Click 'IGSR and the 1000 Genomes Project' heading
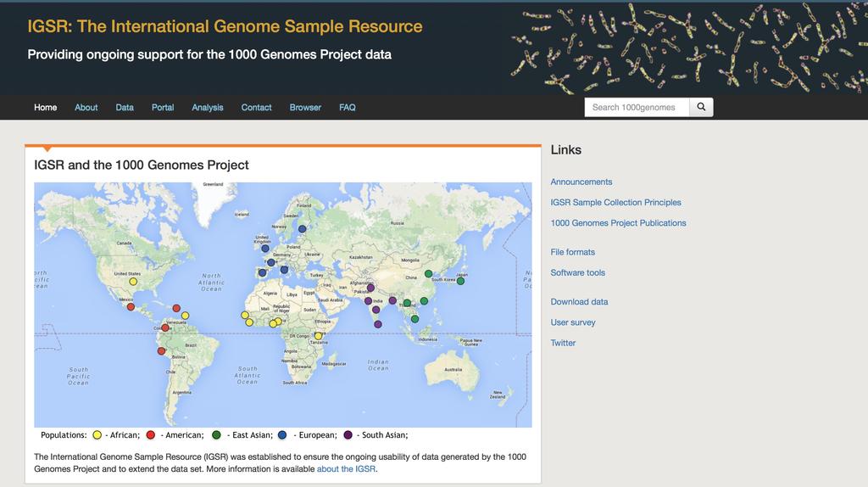Viewport: 868px width, 487px height. [x=142, y=165]
